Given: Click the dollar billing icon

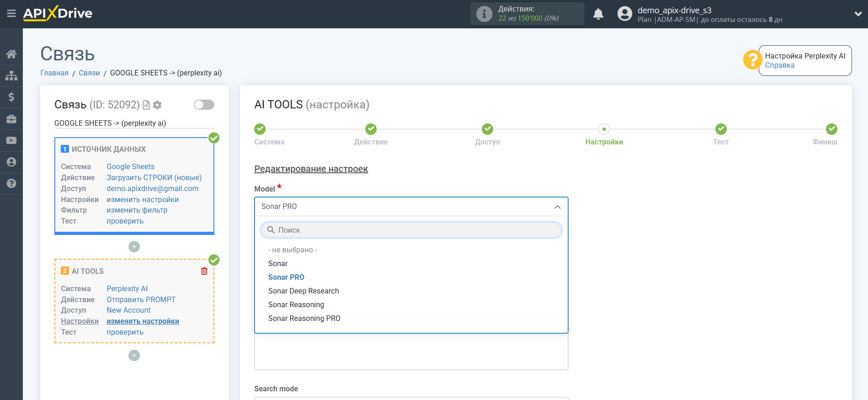Looking at the screenshot, I should pyautogui.click(x=11, y=97).
